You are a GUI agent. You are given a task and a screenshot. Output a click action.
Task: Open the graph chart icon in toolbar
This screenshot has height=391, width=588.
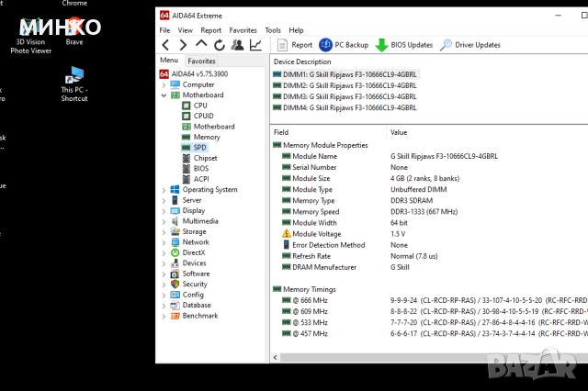click(255, 45)
